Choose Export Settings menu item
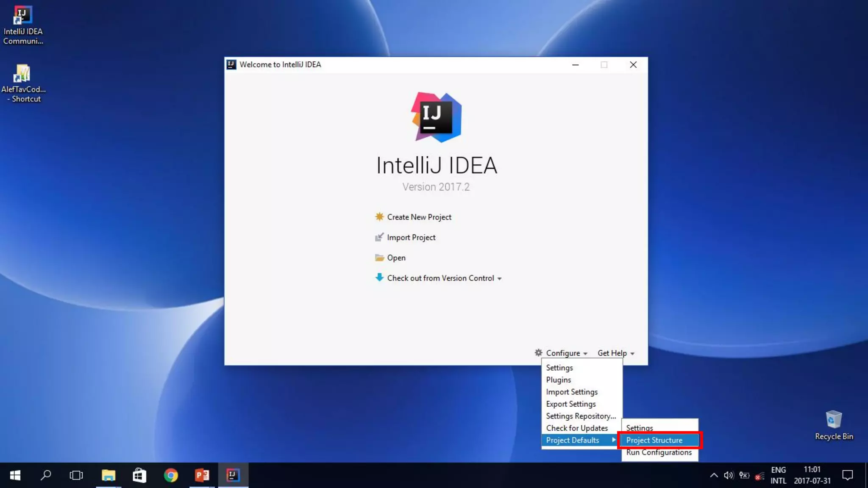This screenshot has width=868, height=488. [x=581, y=404]
